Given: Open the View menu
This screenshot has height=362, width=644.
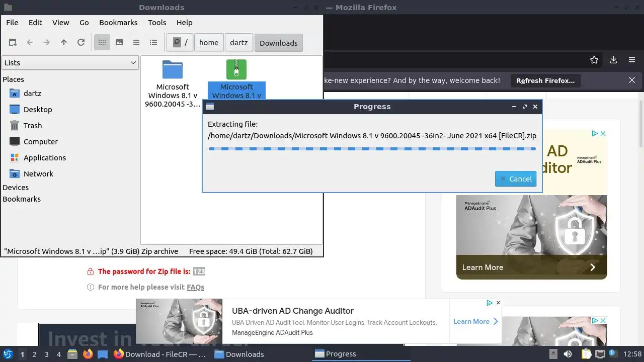Looking at the screenshot, I should (x=61, y=23).
